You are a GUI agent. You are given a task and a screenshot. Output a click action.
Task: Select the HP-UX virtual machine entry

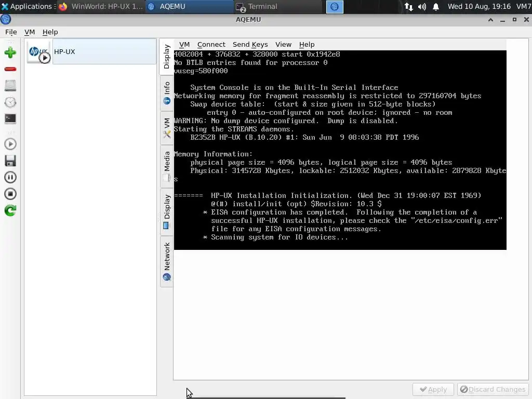pos(90,51)
